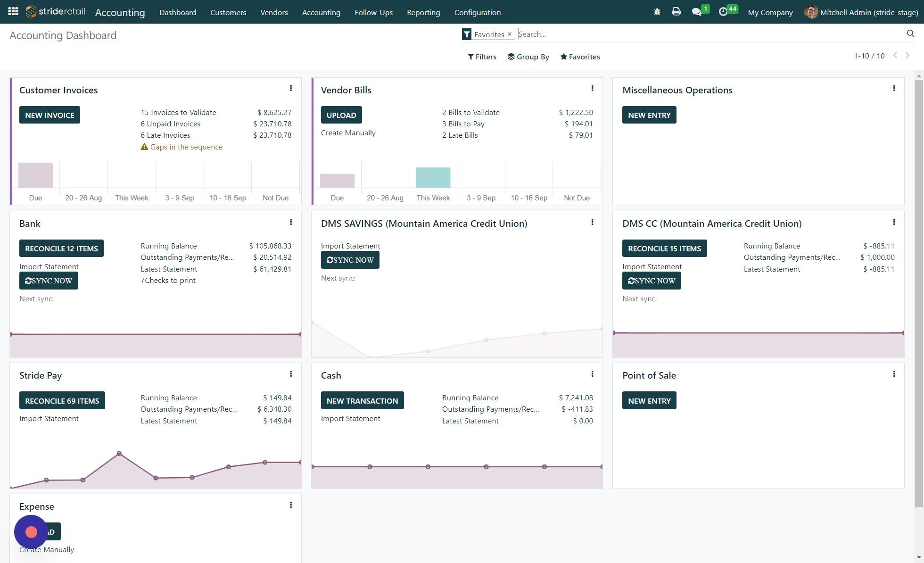Go to next page with right chevron arrow
Image resolution: width=924 pixels, height=563 pixels.
pos(907,55)
